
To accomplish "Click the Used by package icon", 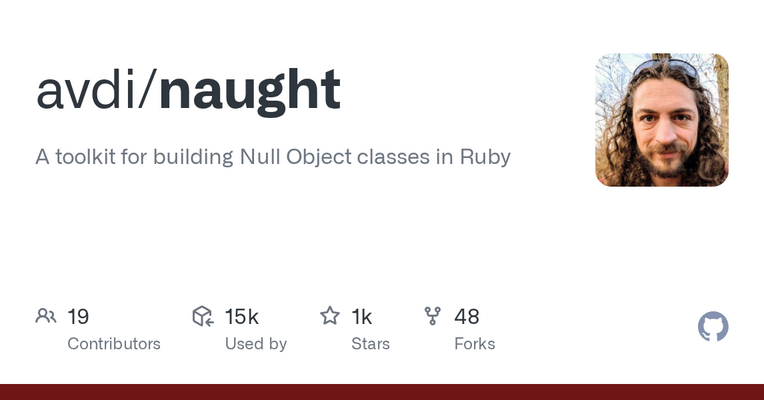I will (203, 317).
